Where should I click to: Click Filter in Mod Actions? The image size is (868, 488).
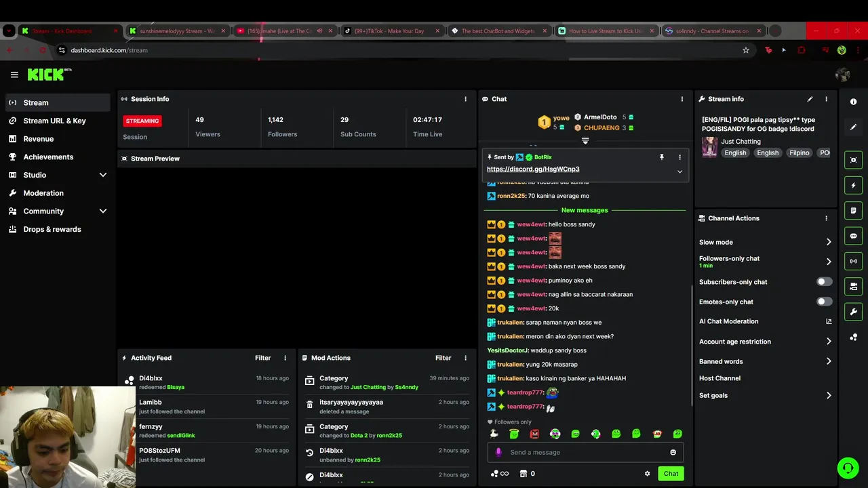[443, 358]
